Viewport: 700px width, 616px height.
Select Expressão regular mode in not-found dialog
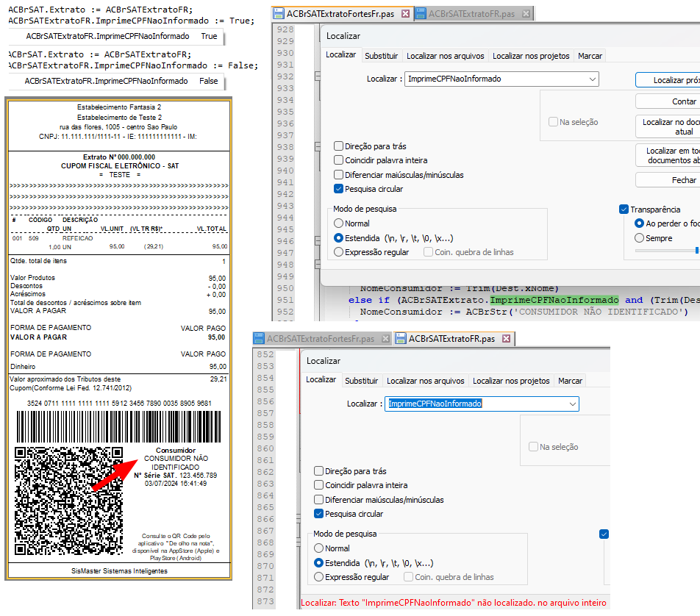[319, 577]
